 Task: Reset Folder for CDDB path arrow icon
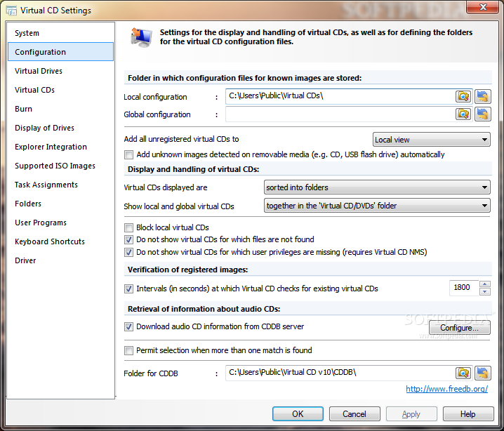483,373
